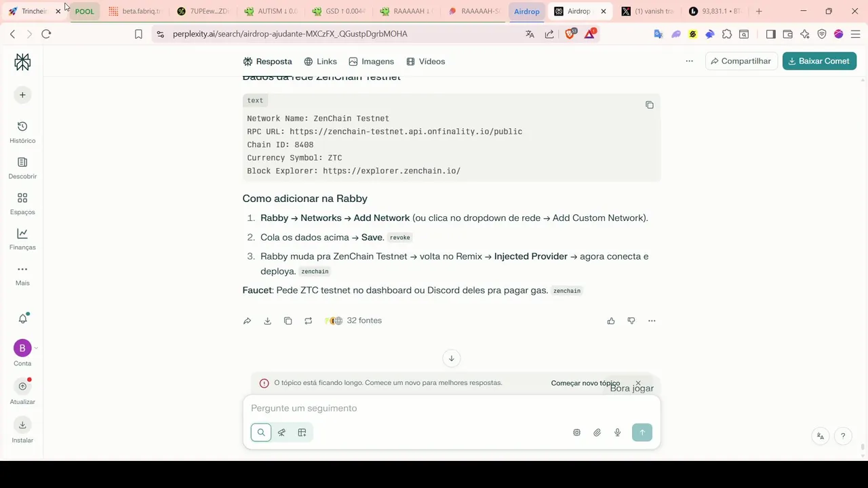
Task: Start a new thread with plus icon
Action: click(x=22, y=95)
